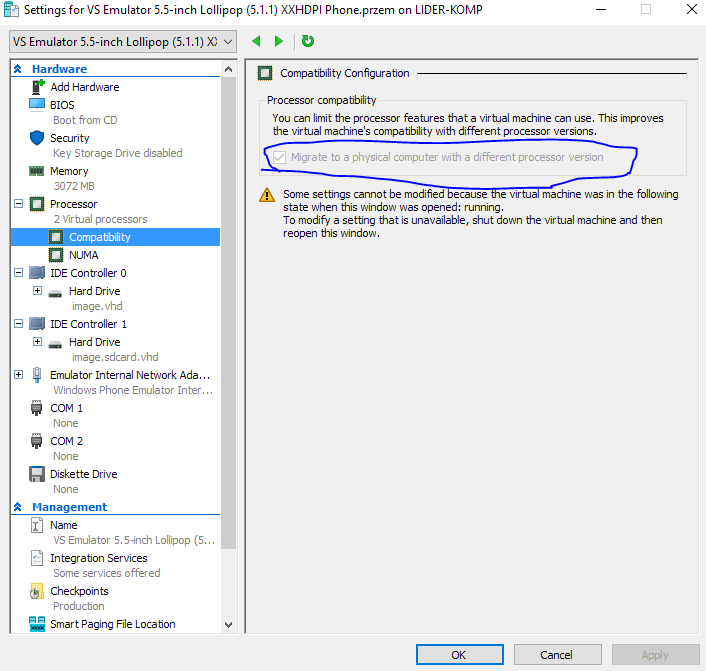Select the BIOS settings item

coord(62,105)
